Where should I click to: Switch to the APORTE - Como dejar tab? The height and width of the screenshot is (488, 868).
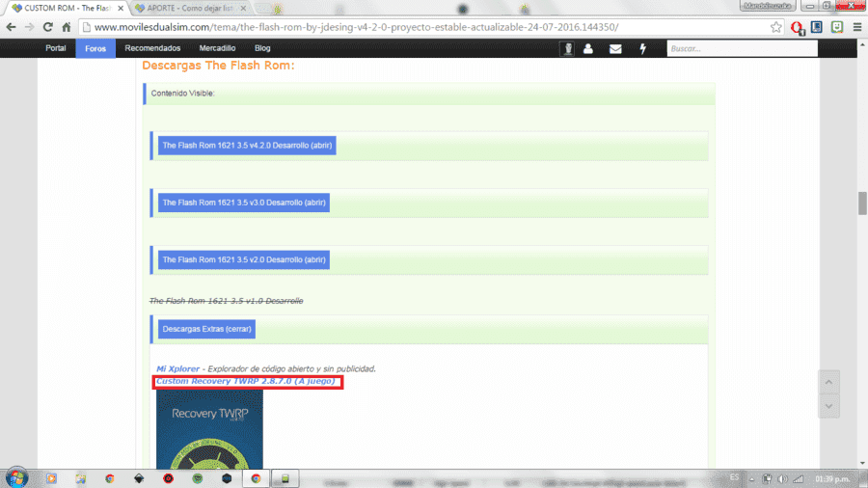190,9
